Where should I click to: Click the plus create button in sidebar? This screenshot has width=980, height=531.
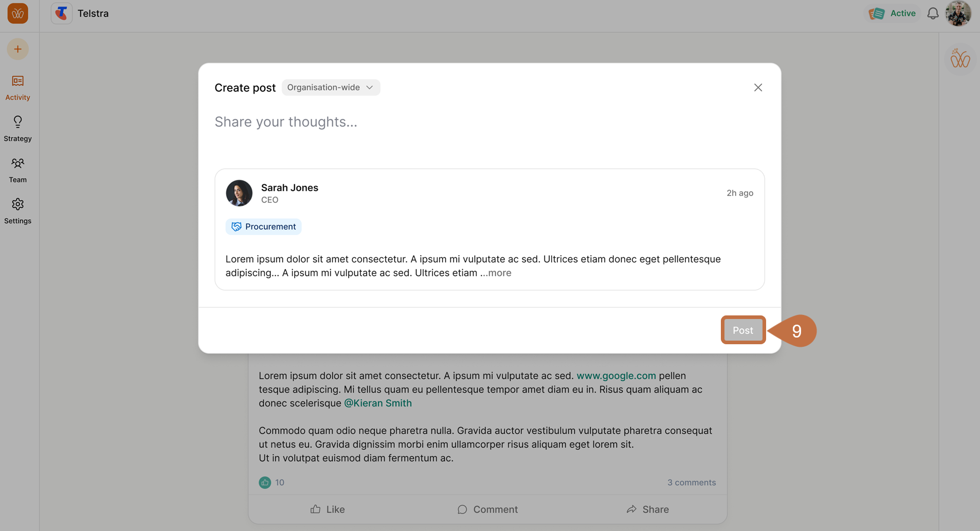[x=17, y=49]
